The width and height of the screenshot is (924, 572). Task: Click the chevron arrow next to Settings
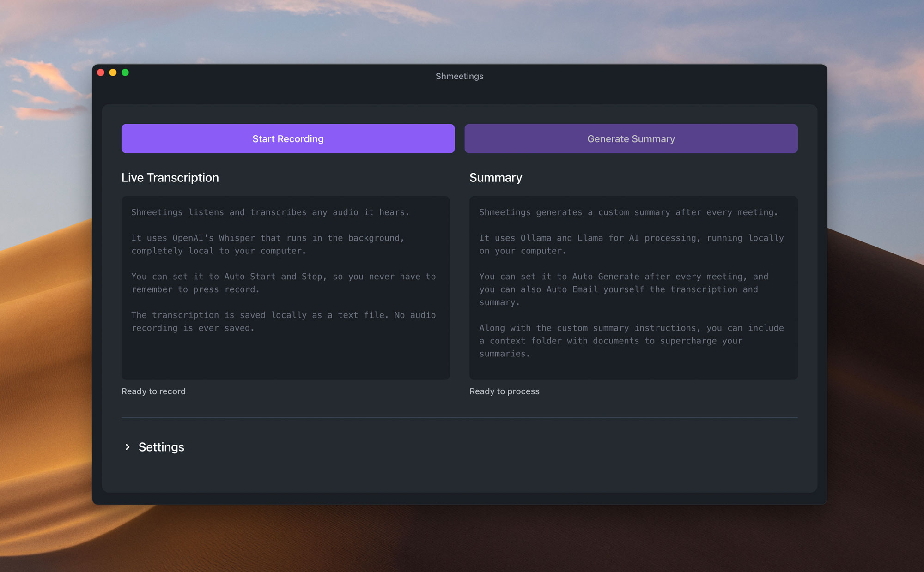coord(128,447)
